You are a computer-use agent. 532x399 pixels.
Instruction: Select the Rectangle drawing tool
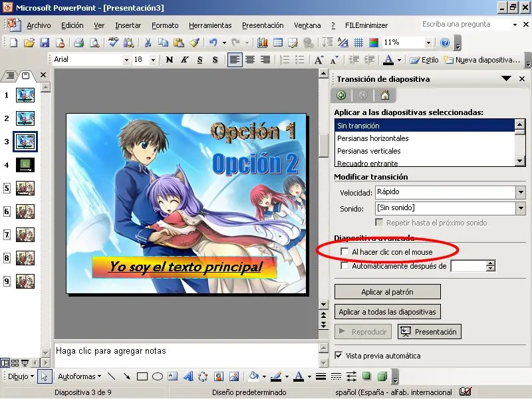click(142, 376)
